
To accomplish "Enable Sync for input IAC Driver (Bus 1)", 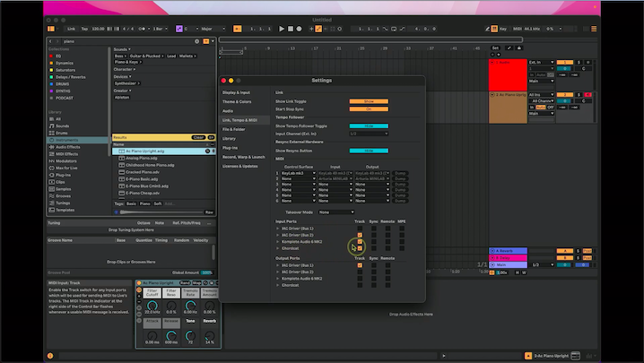I will (374, 229).
